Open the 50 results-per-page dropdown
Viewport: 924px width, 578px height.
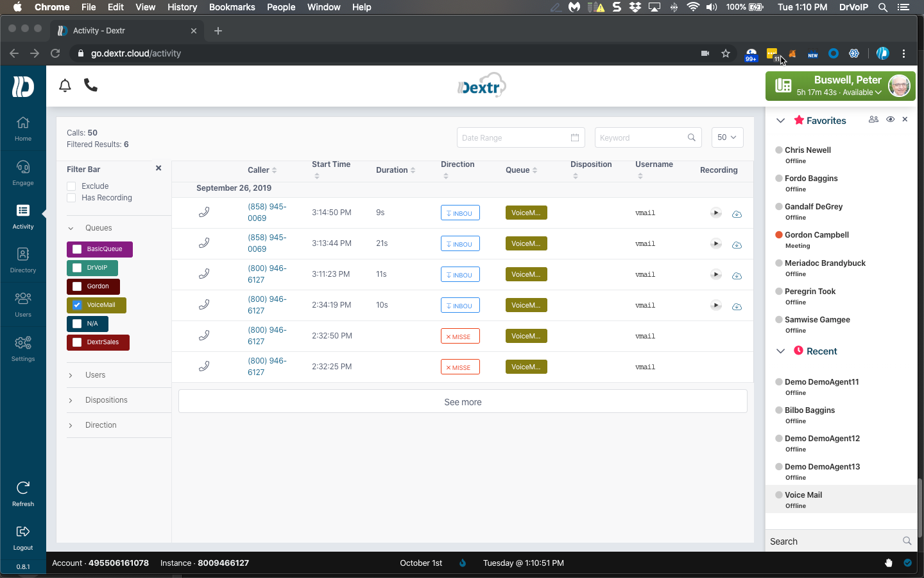point(727,137)
